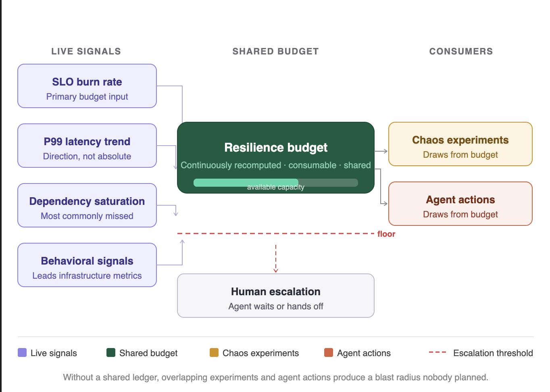The height and width of the screenshot is (392, 550).
Task: Click 'Draws from budget' under Chaos experiments
Action: 460,155
